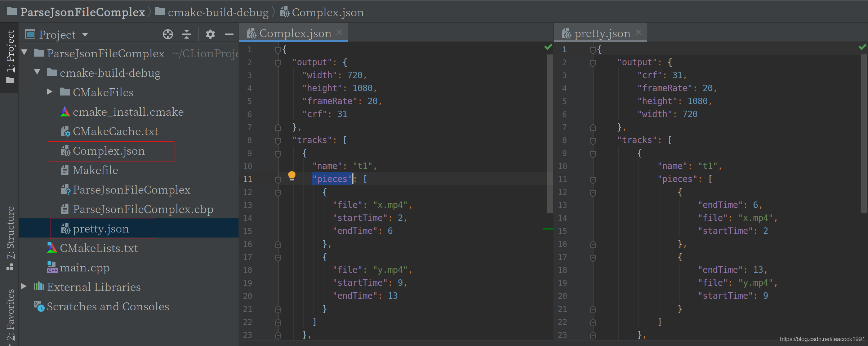Open the Project panel options gear
The height and width of the screenshot is (346, 868).
point(210,34)
